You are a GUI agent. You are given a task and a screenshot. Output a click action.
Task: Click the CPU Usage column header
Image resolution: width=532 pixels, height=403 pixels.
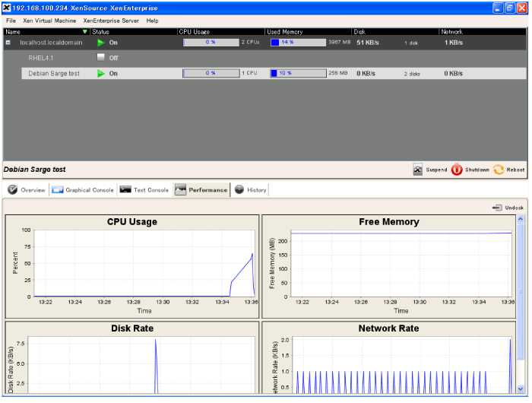point(221,32)
